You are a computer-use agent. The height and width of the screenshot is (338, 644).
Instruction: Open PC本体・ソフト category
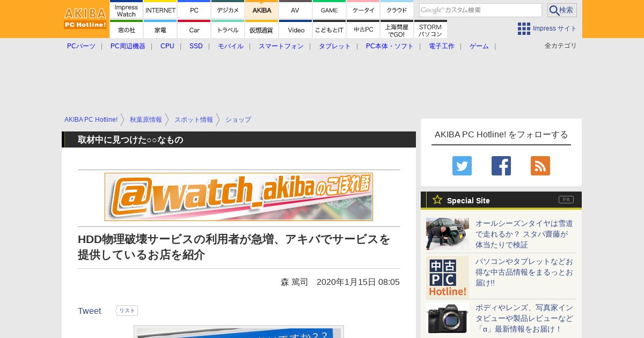click(x=390, y=46)
